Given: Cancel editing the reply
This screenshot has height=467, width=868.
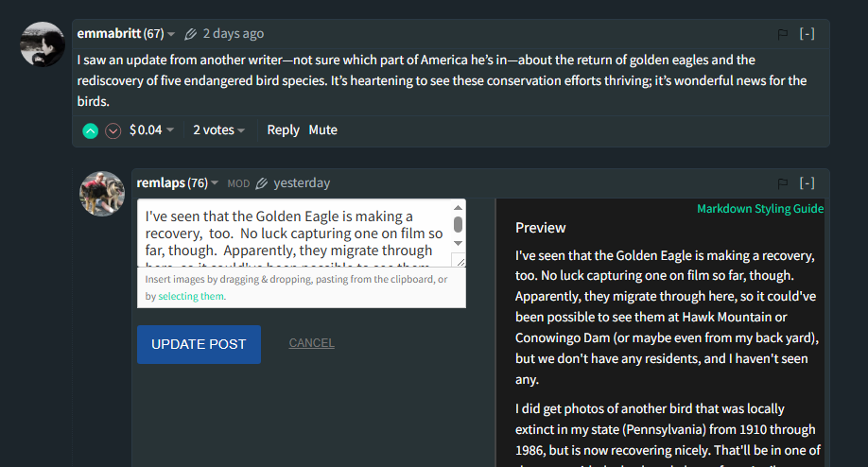Looking at the screenshot, I should pyautogui.click(x=311, y=343).
